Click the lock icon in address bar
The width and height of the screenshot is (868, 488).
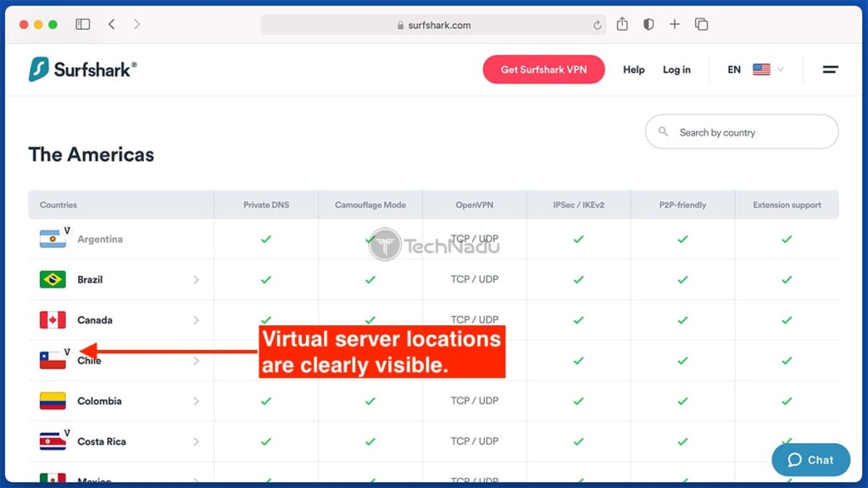point(400,25)
